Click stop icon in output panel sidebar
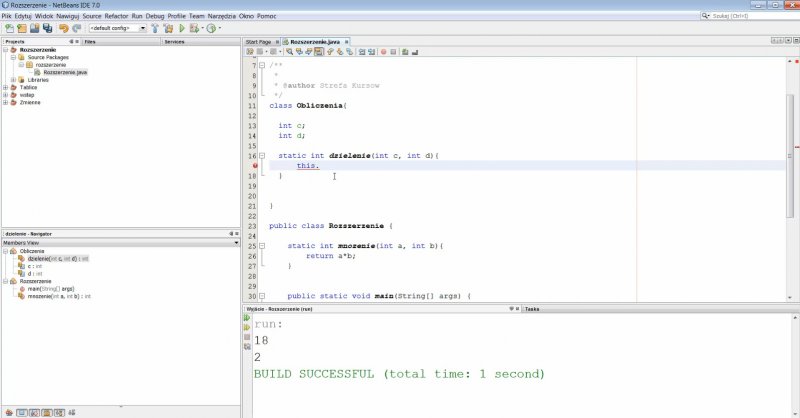Viewport: 800px width, 418px height. point(247,337)
